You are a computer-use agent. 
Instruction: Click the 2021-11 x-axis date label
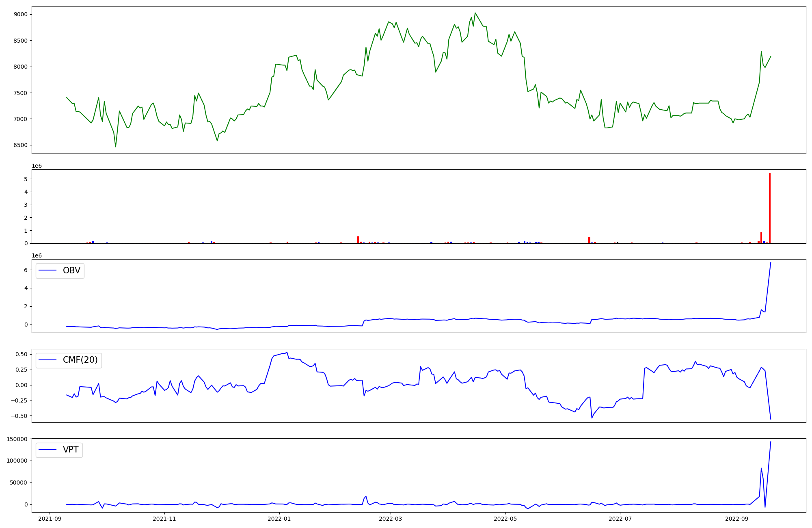[165, 519]
